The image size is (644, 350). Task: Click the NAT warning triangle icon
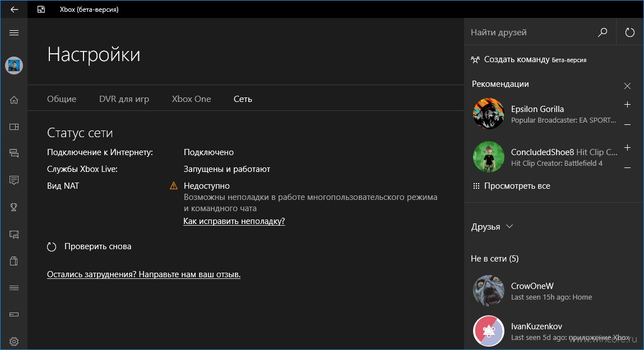174,186
